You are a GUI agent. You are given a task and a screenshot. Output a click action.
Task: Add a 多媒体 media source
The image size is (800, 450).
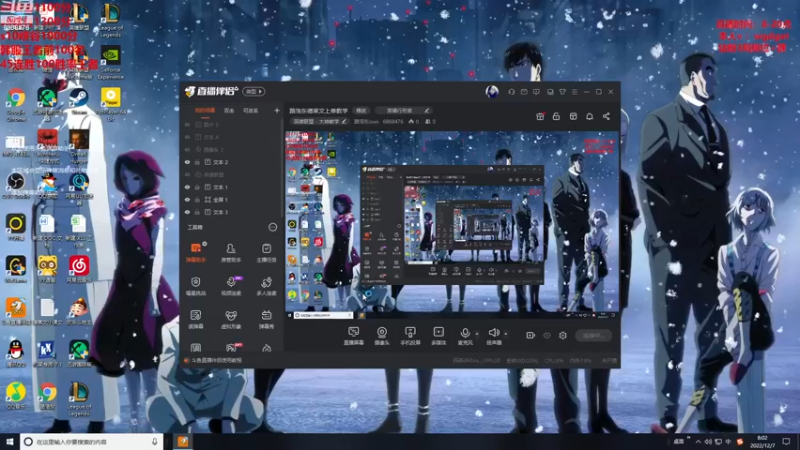point(439,336)
